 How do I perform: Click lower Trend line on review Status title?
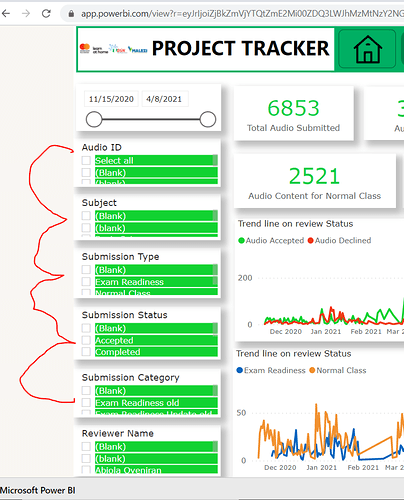[294, 353]
